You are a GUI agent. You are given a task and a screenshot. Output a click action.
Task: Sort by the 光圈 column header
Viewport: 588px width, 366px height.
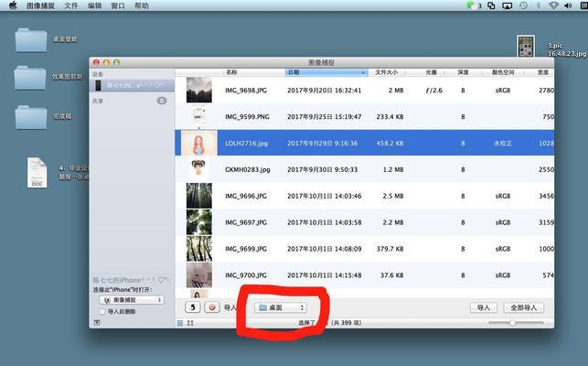[432, 72]
